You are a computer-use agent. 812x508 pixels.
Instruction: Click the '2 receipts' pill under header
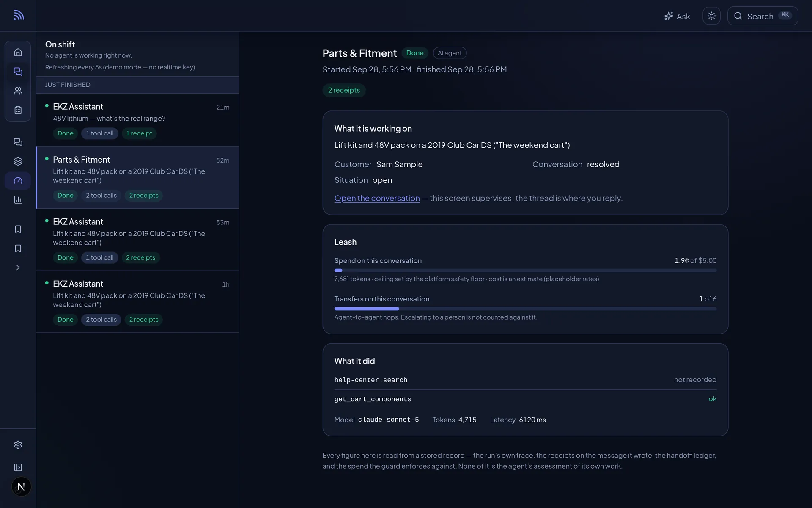coord(344,90)
